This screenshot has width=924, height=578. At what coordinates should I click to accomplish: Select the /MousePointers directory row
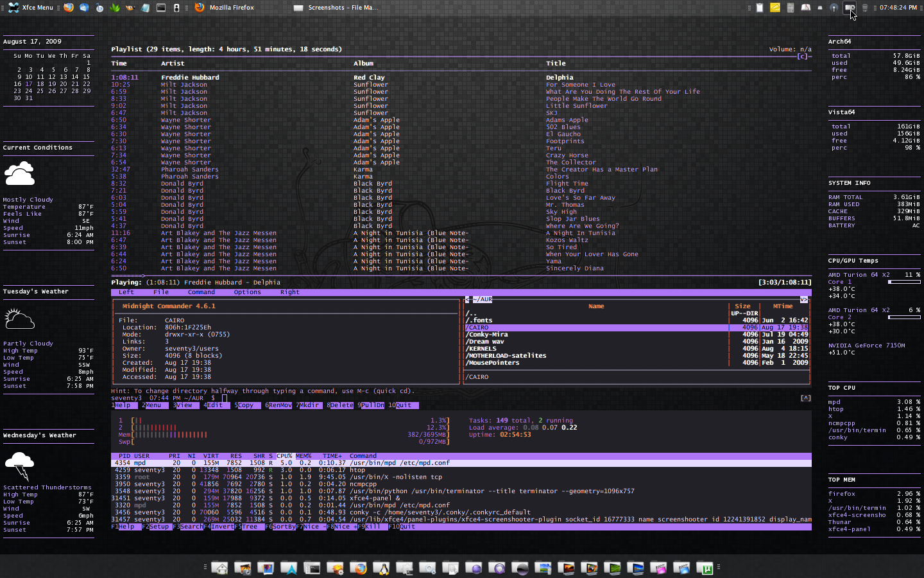[637, 363]
